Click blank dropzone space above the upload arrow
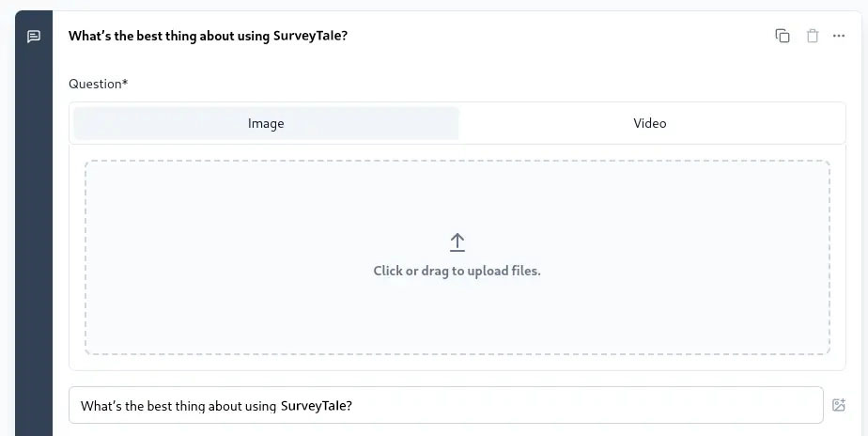 tap(457, 193)
